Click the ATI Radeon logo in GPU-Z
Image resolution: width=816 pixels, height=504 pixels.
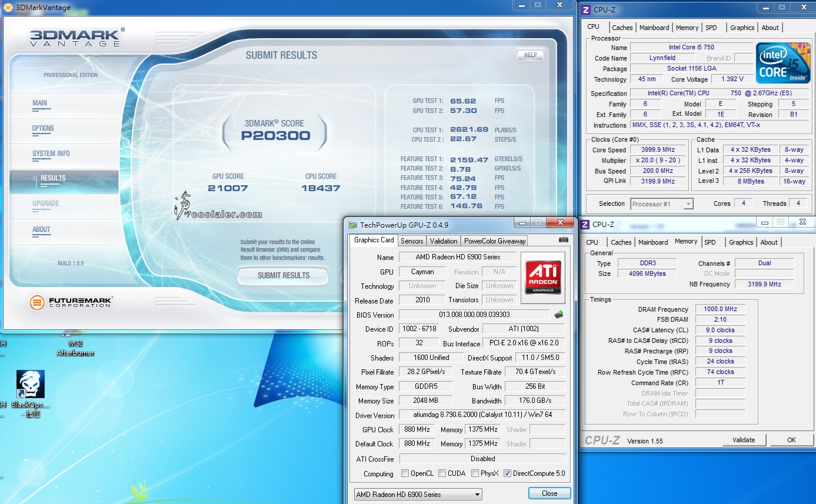[x=542, y=278]
